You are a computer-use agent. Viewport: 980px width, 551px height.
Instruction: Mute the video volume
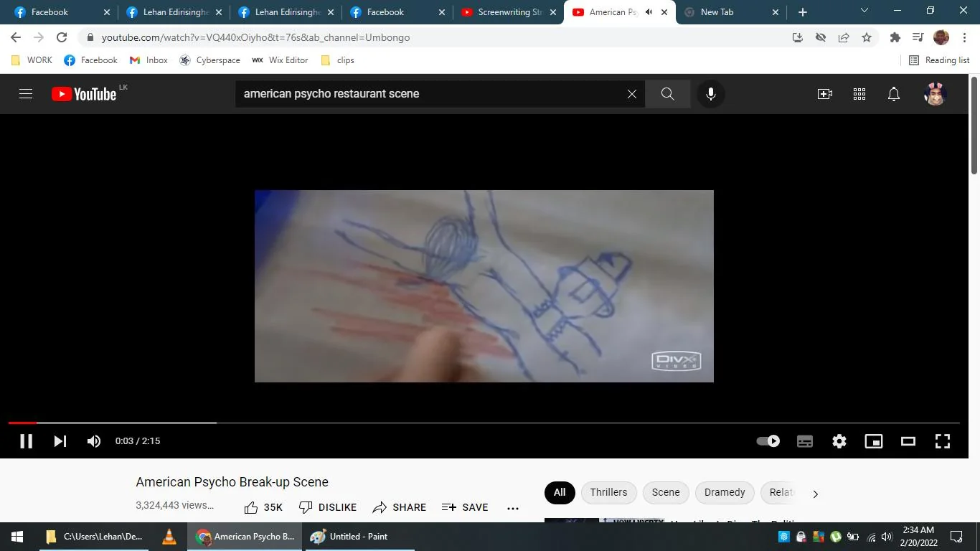(x=94, y=441)
